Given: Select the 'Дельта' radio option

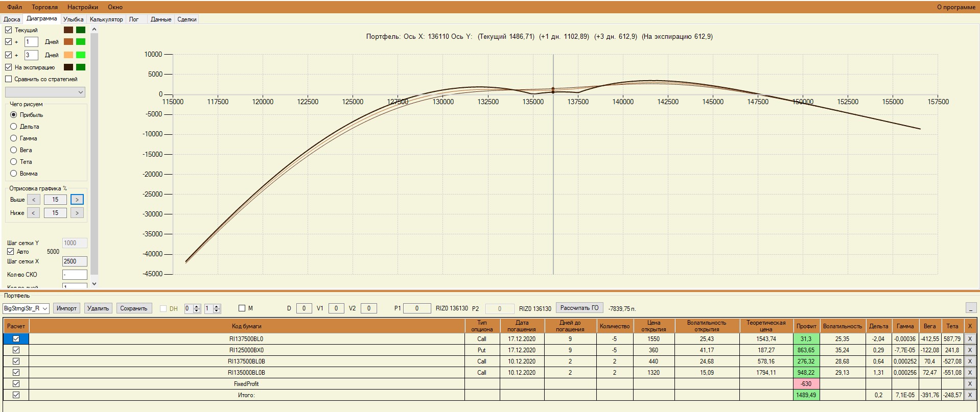Looking at the screenshot, I should tap(14, 127).
